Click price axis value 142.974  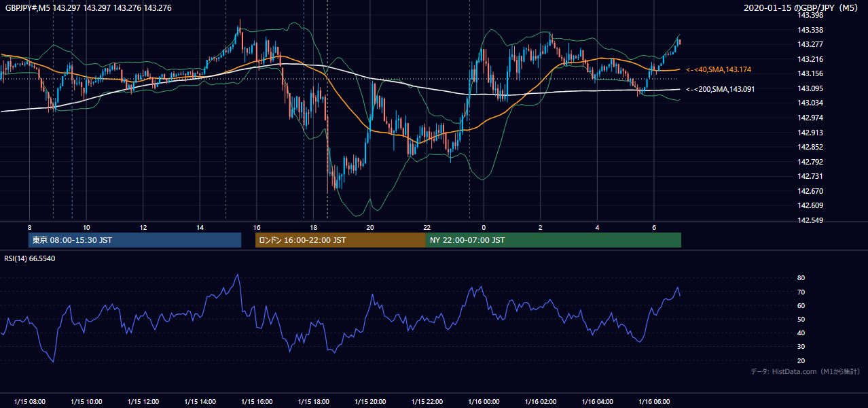pos(810,118)
